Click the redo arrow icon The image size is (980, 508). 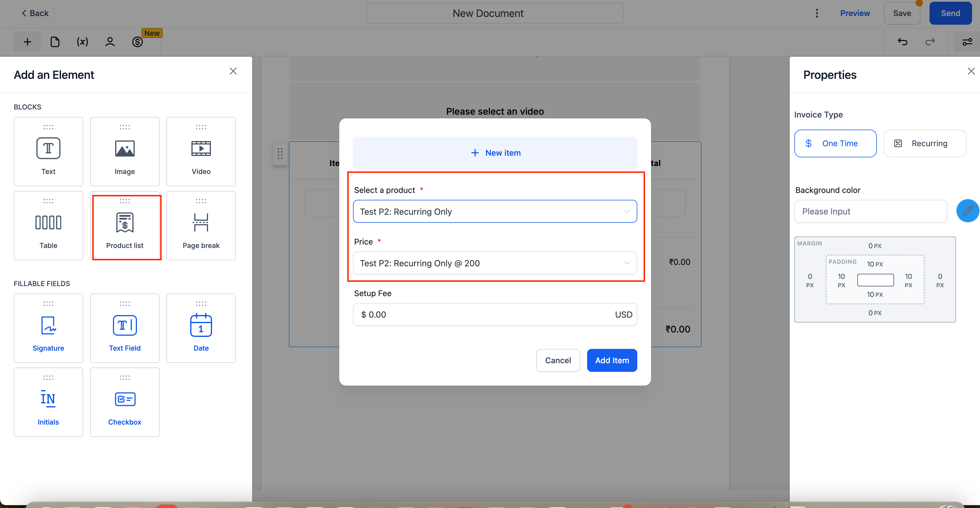(x=930, y=42)
